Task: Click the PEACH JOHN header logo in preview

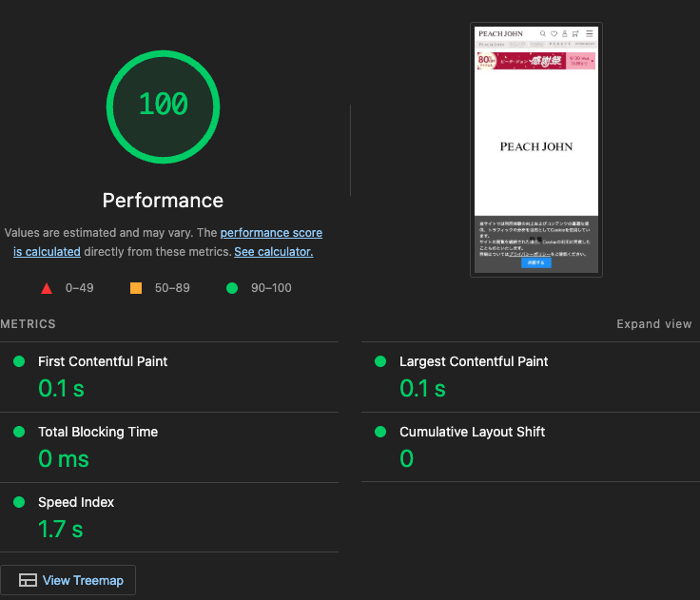Action: click(x=500, y=33)
